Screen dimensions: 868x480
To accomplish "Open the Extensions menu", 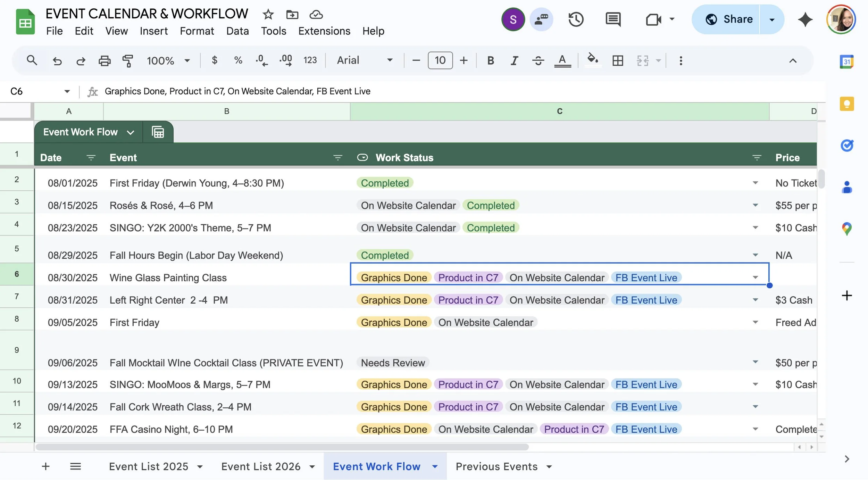I will click(324, 31).
